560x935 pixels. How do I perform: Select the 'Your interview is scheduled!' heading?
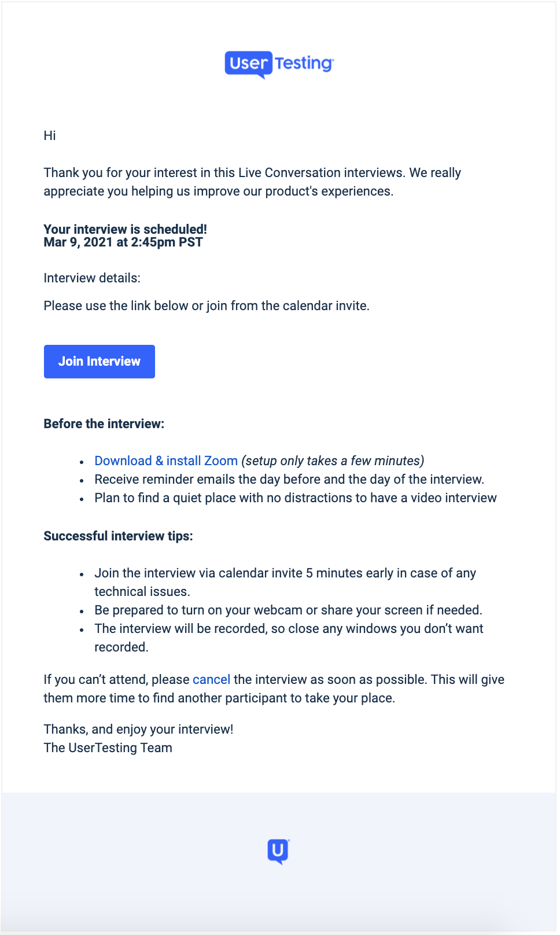125,229
